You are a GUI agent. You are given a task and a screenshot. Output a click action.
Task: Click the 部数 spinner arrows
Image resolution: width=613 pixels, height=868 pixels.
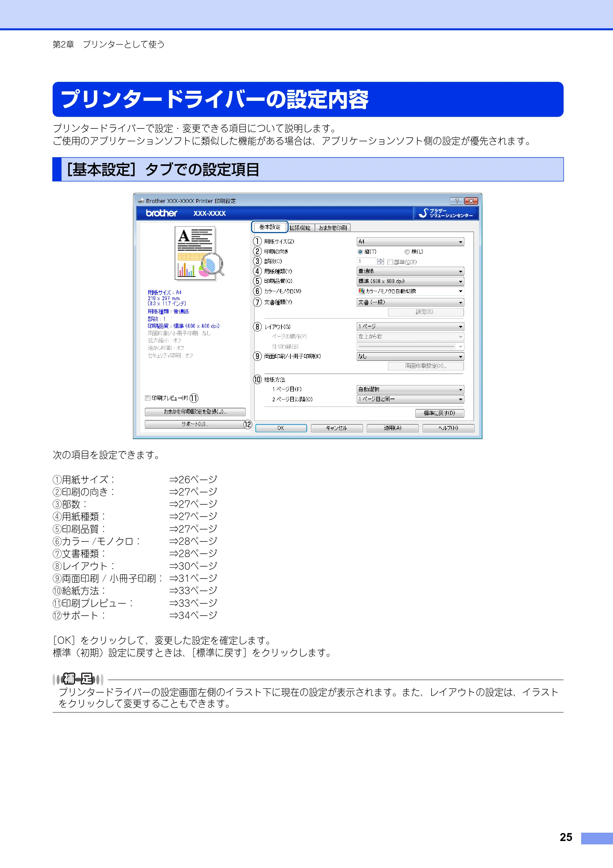coord(381,262)
